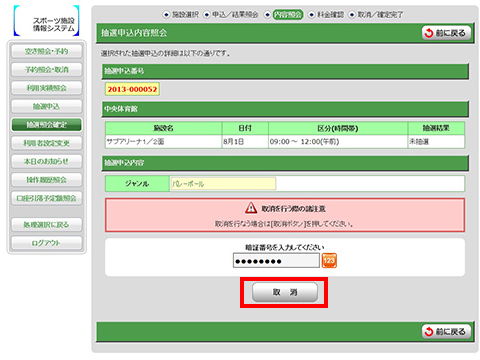Click the 施設名 column header
Image resolution: width=480 pixels, height=360 pixels.
(x=164, y=128)
